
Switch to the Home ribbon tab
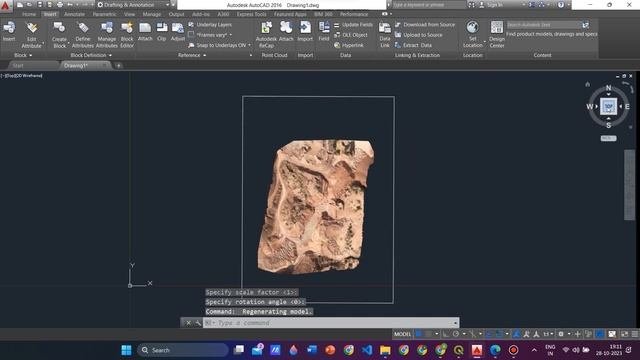[x=29, y=14]
